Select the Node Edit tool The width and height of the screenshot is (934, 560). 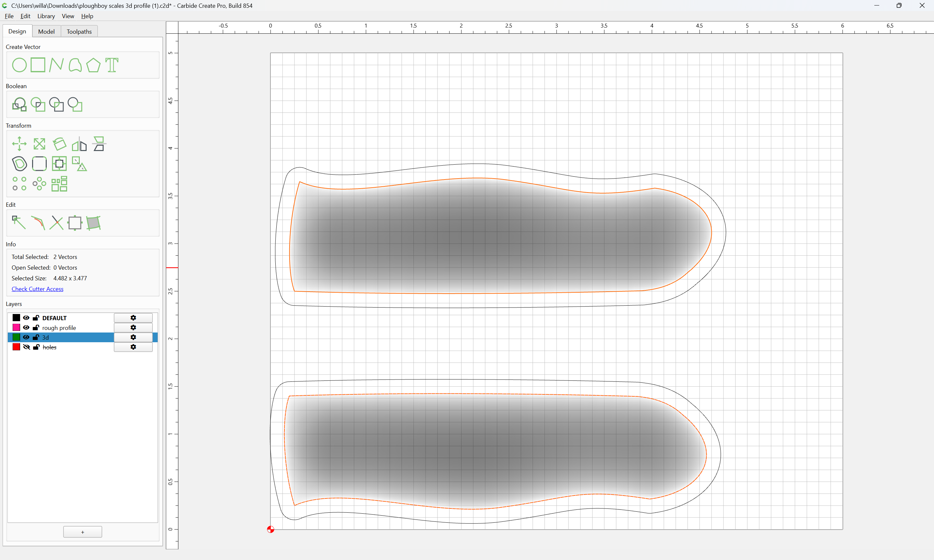pos(19,223)
